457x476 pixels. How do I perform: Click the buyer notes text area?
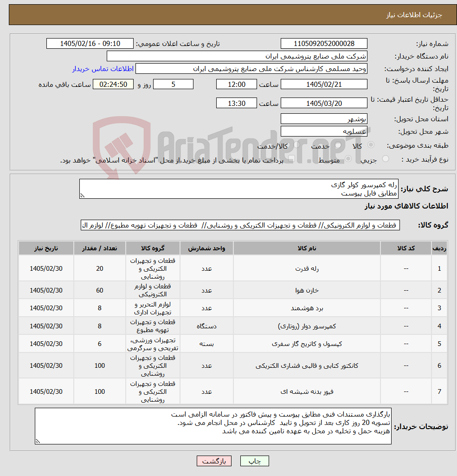213,426
